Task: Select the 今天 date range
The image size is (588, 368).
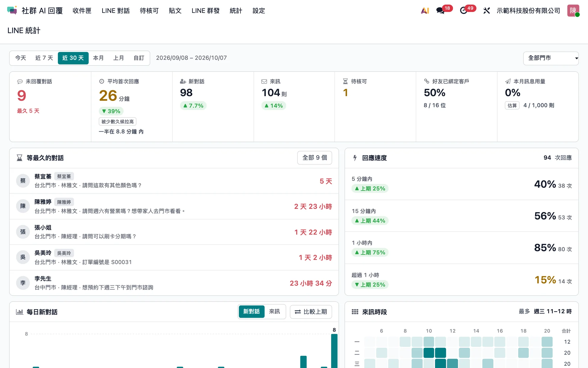Action: click(x=21, y=58)
